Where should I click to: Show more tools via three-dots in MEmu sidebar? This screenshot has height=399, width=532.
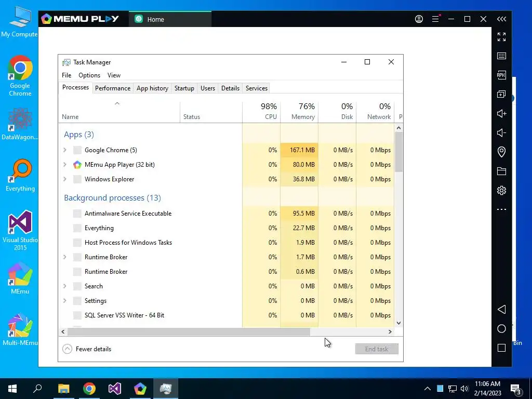pos(501,209)
